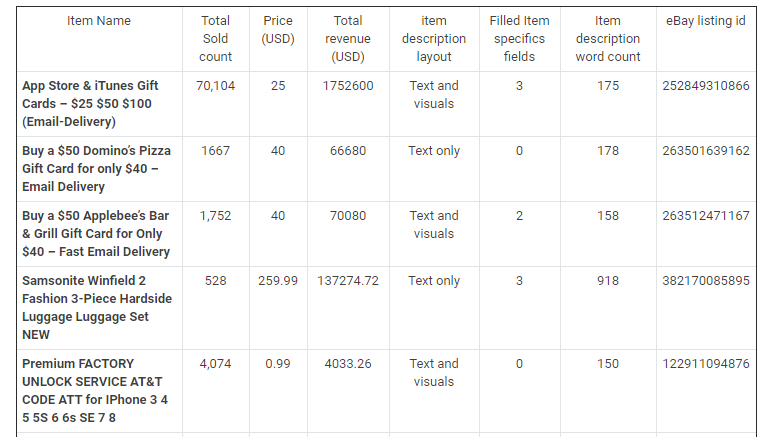Click the 918 word count cell
This screenshot has width=774, height=437.
pyautogui.click(x=608, y=280)
